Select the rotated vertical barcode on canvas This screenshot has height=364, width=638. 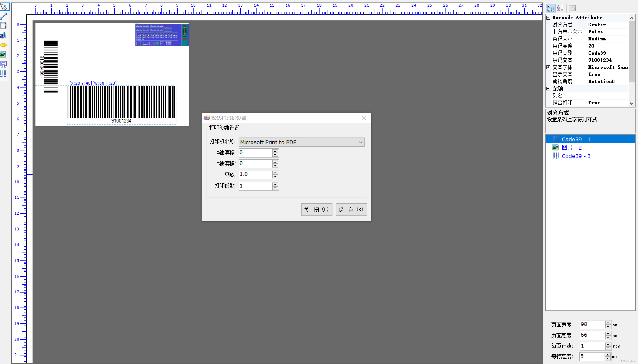49,65
